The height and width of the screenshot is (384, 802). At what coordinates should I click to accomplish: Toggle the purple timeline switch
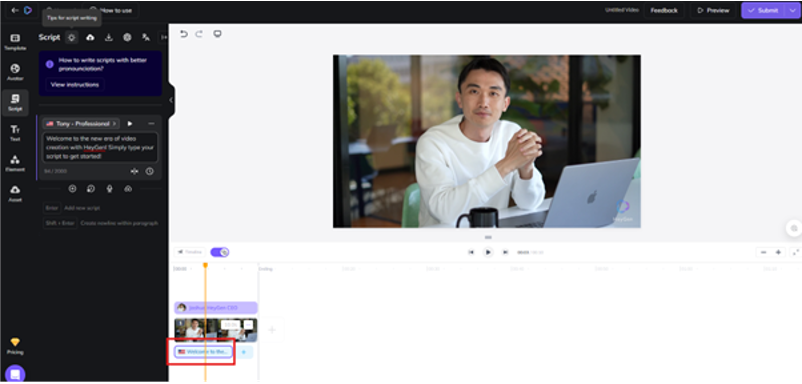coord(219,252)
